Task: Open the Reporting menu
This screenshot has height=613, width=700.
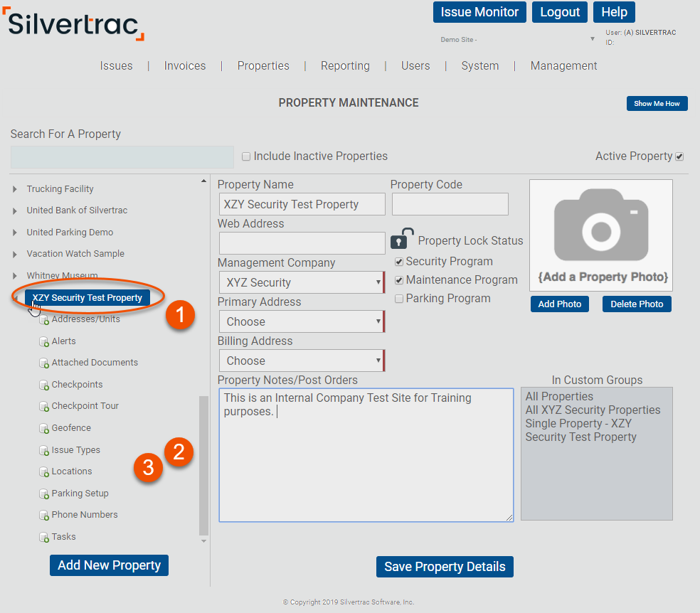Action: pos(344,65)
